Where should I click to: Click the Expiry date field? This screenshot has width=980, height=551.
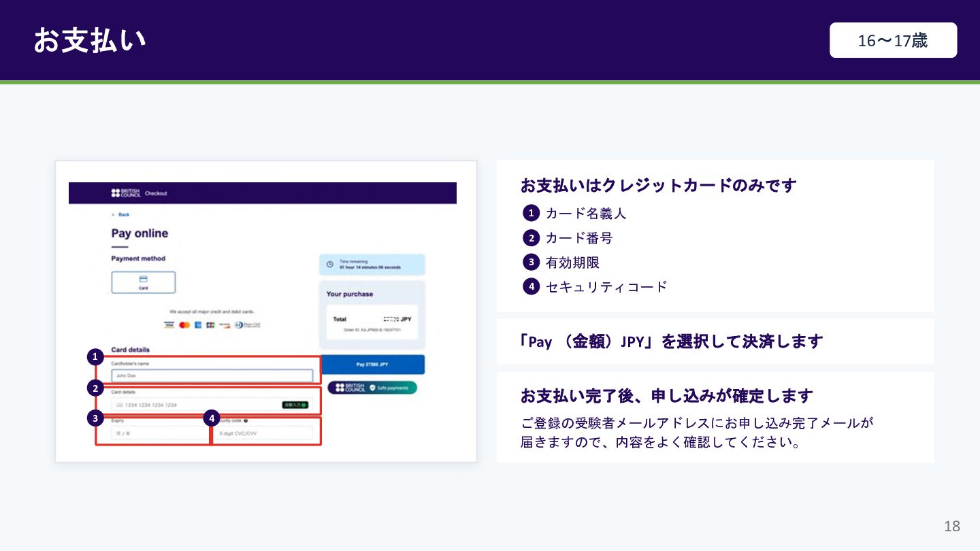point(158,433)
